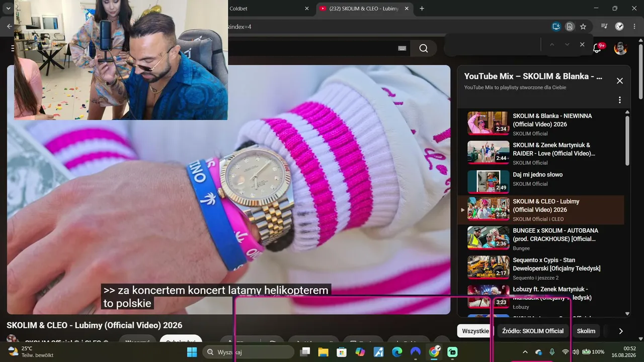Select the Źródło: SKOLIM Official chip
Screen dimensions: 644x362
click(x=533, y=331)
